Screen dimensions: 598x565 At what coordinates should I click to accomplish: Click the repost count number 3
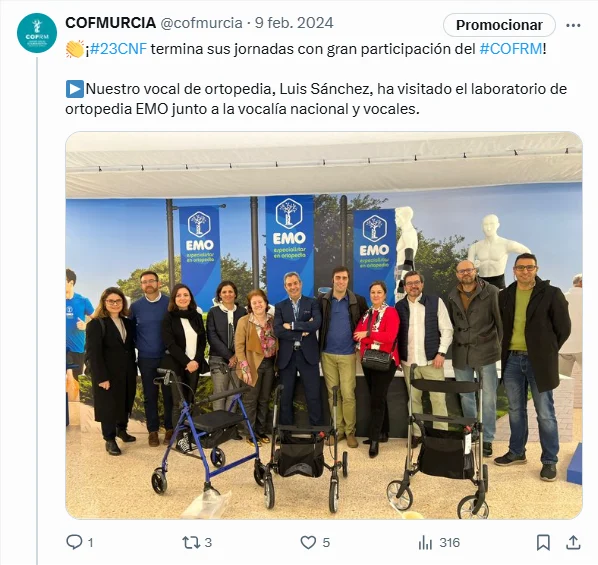[x=208, y=542]
